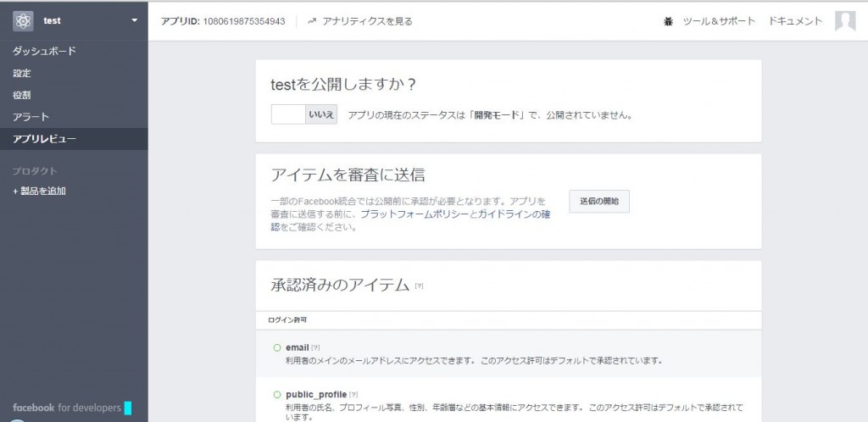This screenshot has height=422, width=868.
Task: Open help [?] next to email
Action: [x=315, y=348]
